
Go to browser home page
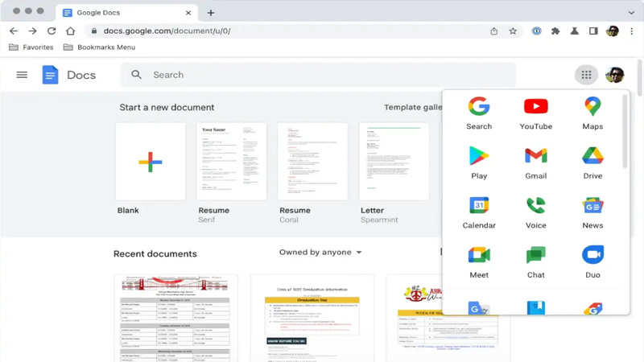70,31
